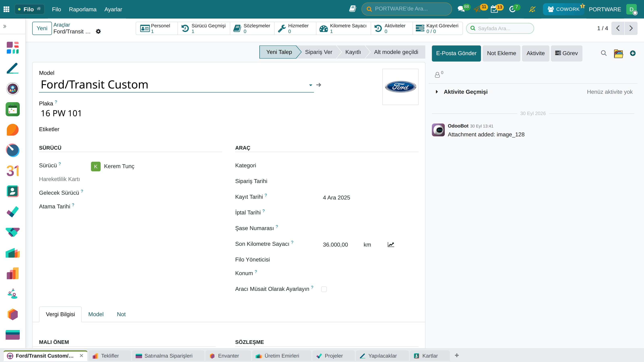Open the Kilometre Sayacı stat button

(x=343, y=28)
